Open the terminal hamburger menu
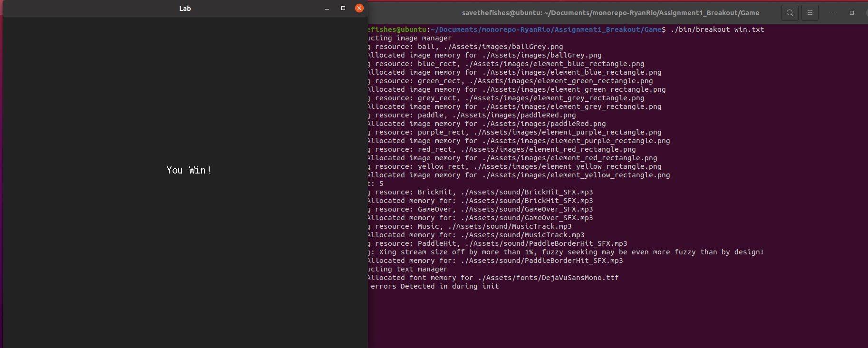868x348 pixels. pos(810,13)
